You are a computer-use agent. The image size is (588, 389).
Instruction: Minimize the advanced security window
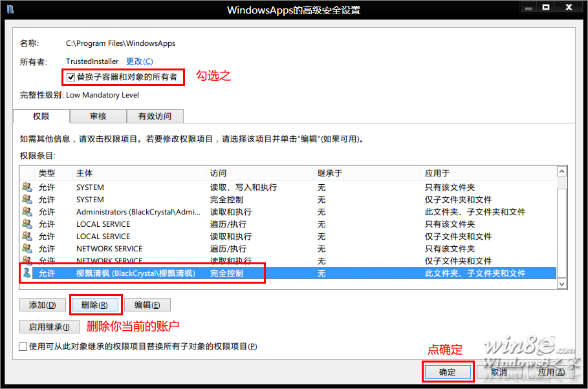click(x=528, y=8)
